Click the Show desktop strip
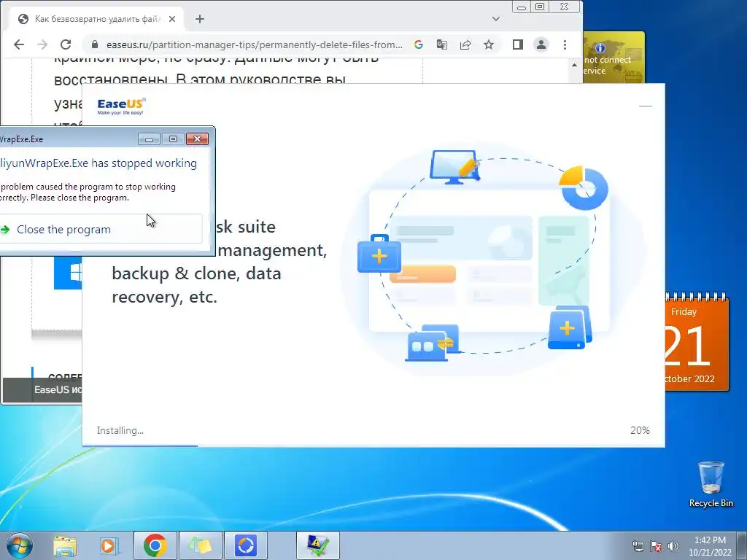Screen dimensions: 747x560 click(742, 545)
